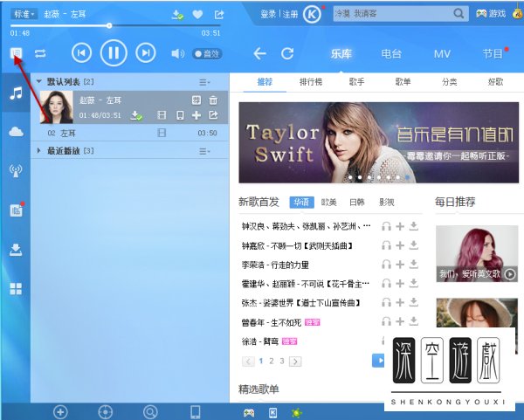The image size is (524, 420).
Task: Mute the volume speaker icon
Action: click(x=176, y=54)
